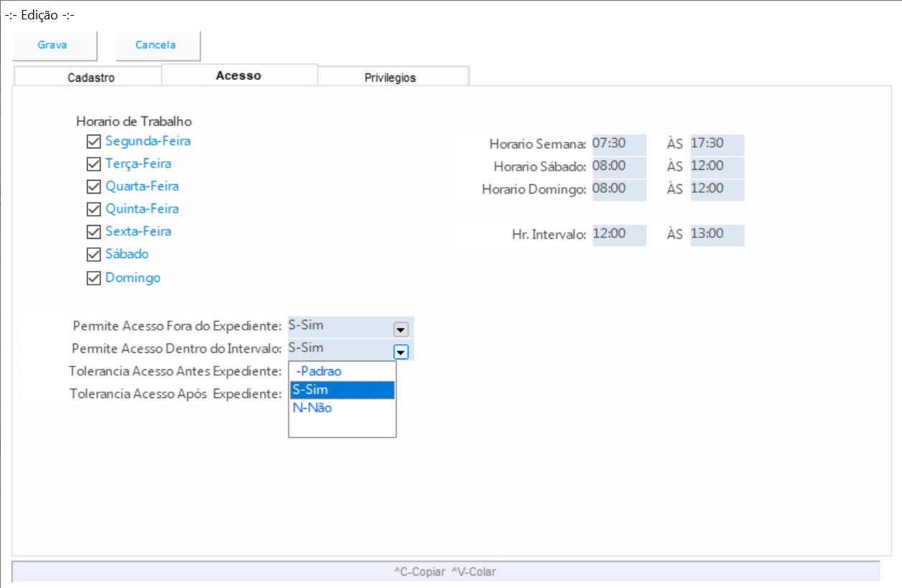Focus the Horario Domingo end time field
The height and width of the screenshot is (588, 902).
point(716,189)
